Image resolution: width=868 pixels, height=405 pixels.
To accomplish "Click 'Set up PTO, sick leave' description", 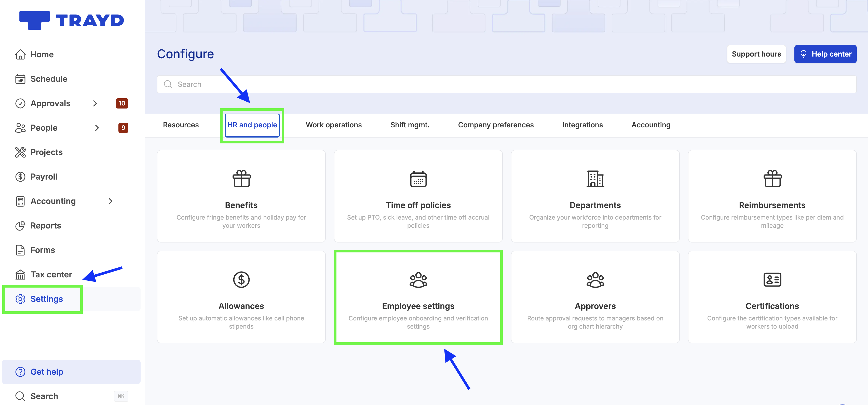I will click(418, 221).
